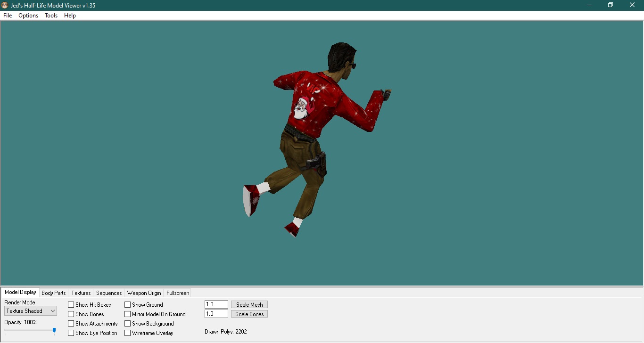Open the Tools menu
The image size is (644, 343).
click(51, 16)
